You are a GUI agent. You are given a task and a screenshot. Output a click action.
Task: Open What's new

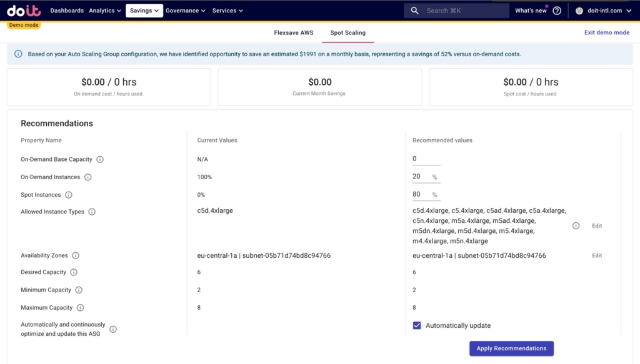coord(531,11)
